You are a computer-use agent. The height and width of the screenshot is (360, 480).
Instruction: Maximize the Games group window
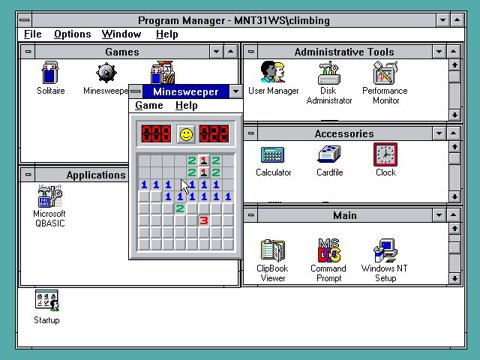(231, 52)
